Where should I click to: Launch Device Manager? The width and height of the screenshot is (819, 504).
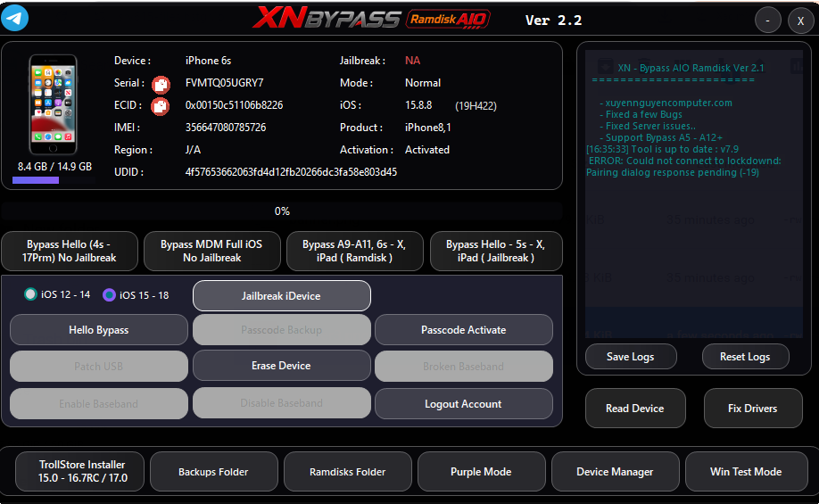616,472
